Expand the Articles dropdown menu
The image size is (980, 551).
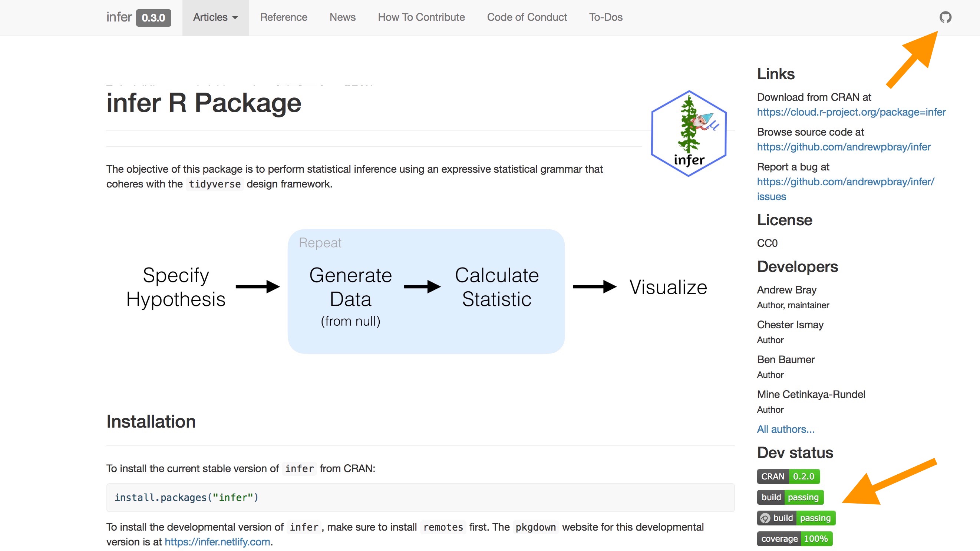pyautogui.click(x=215, y=17)
